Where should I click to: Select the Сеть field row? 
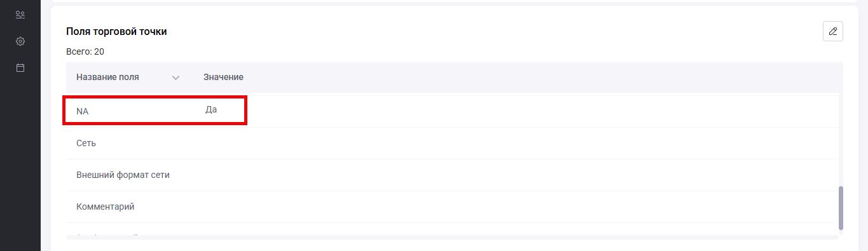pyautogui.click(x=452, y=143)
